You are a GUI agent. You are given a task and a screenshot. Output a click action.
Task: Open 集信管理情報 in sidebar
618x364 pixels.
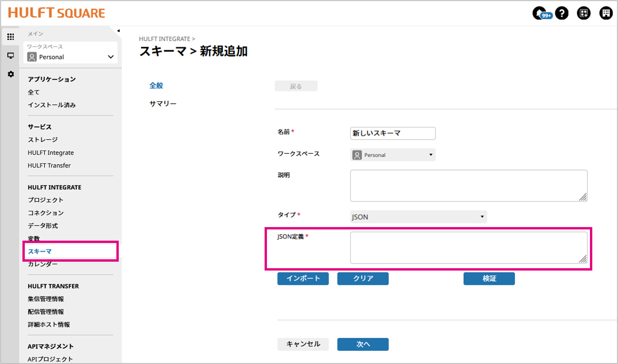click(x=46, y=299)
